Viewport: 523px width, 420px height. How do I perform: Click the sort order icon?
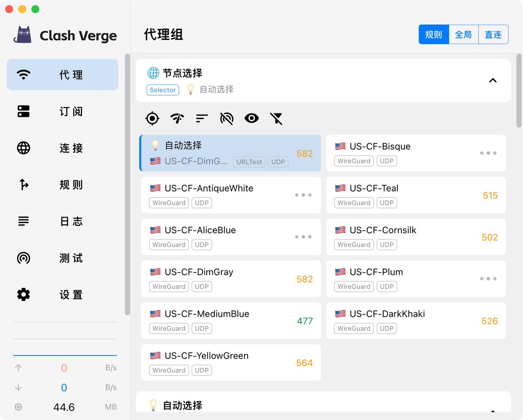[202, 118]
